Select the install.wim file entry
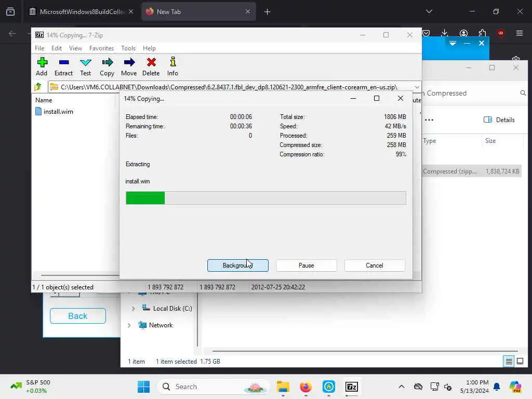 [54, 112]
